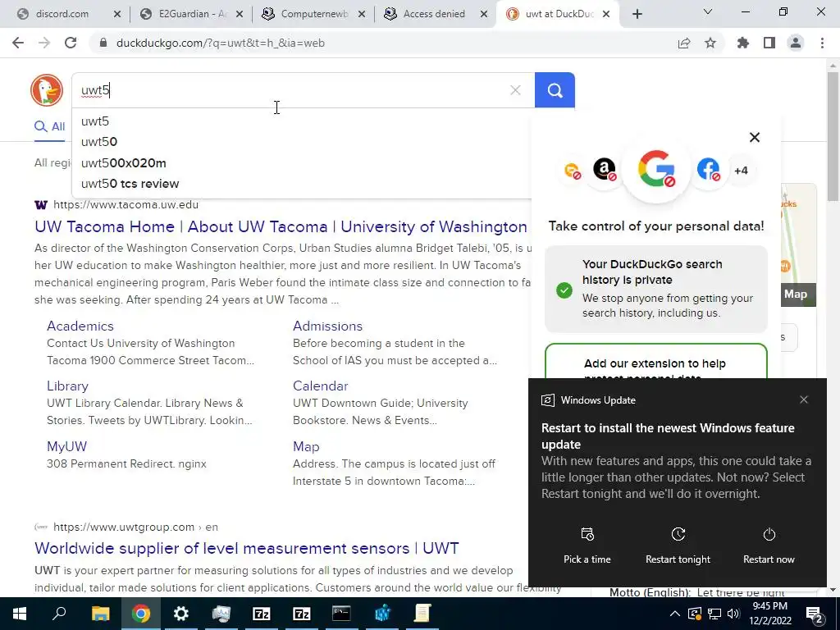This screenshot has width=840, height=630.
Task: Open a new browser tab
Action: (637, 14)
